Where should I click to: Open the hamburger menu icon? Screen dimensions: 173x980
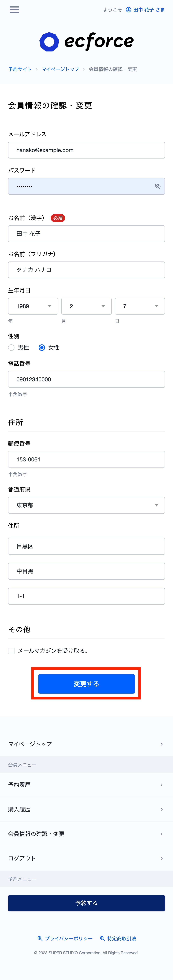(x=14, y=10)
